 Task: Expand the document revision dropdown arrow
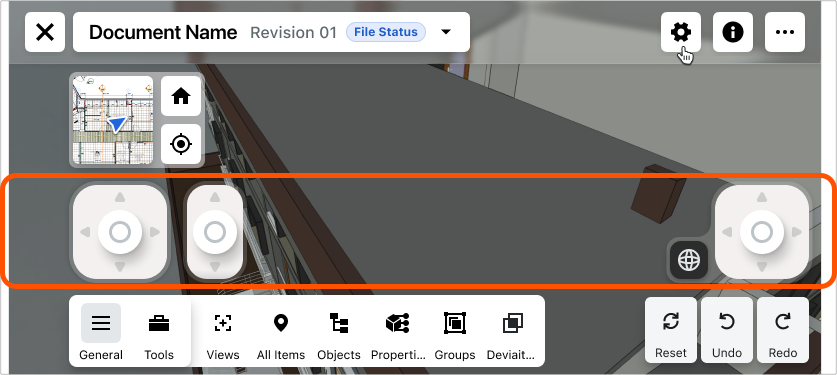tap(446, 32)
